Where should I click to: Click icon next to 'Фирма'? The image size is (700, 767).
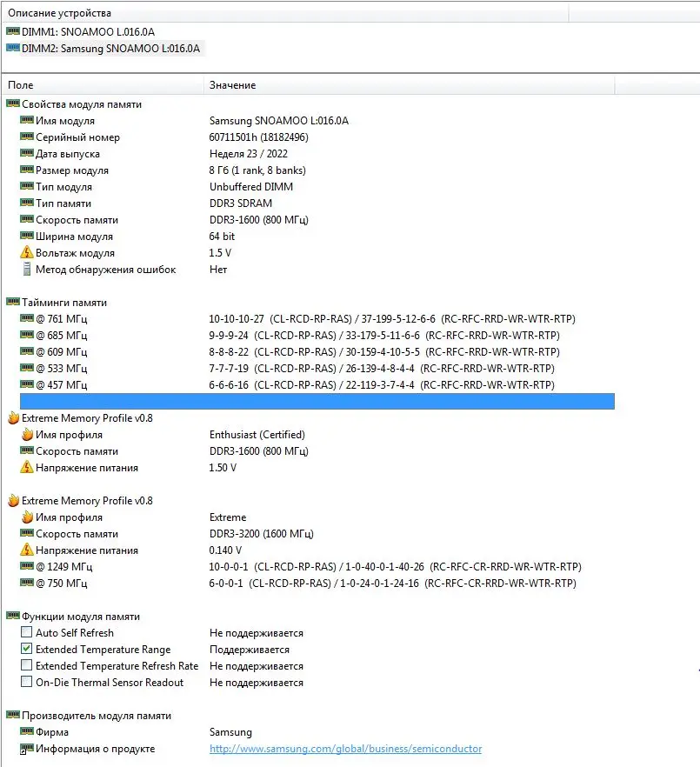click(x=26, y=732)
